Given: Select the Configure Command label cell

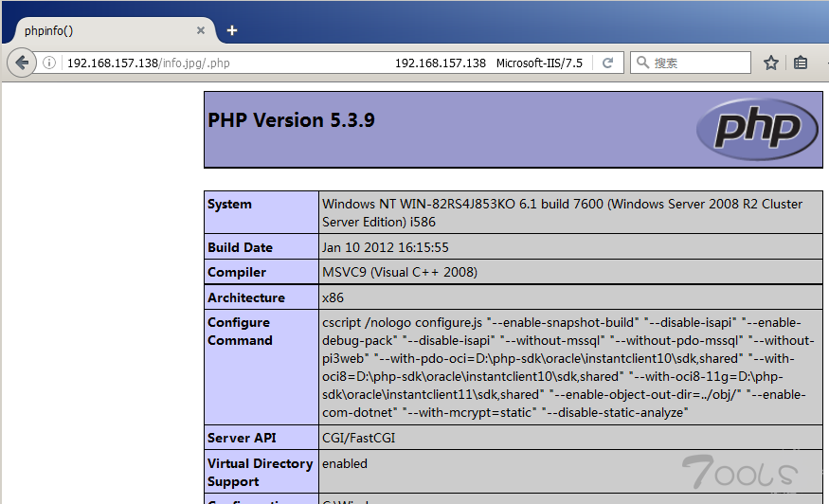Looking at the screenshot, I should coord(261,367).
